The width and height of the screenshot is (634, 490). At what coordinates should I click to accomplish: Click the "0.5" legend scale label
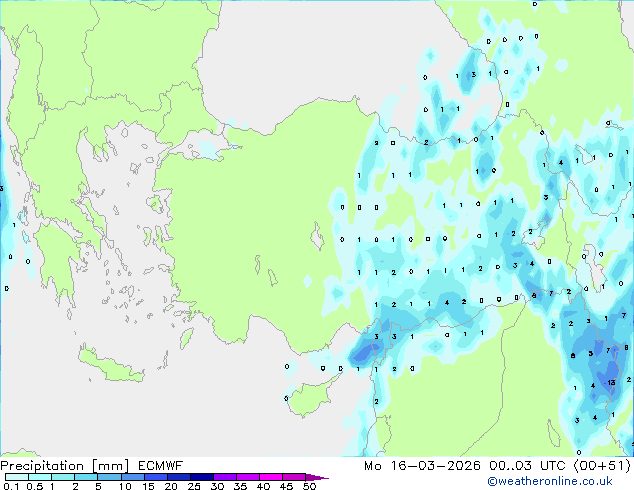click(x=35, y=486)
